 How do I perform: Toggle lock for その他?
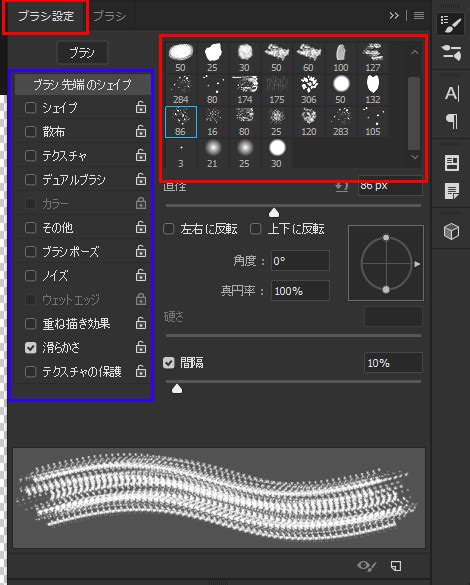pyautogui.click(x=141, y=227)
